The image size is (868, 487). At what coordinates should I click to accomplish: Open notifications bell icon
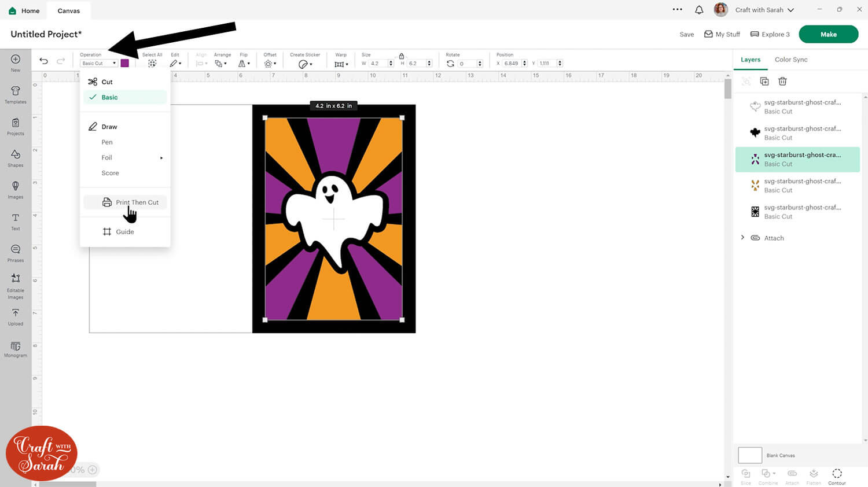(699, 10)
